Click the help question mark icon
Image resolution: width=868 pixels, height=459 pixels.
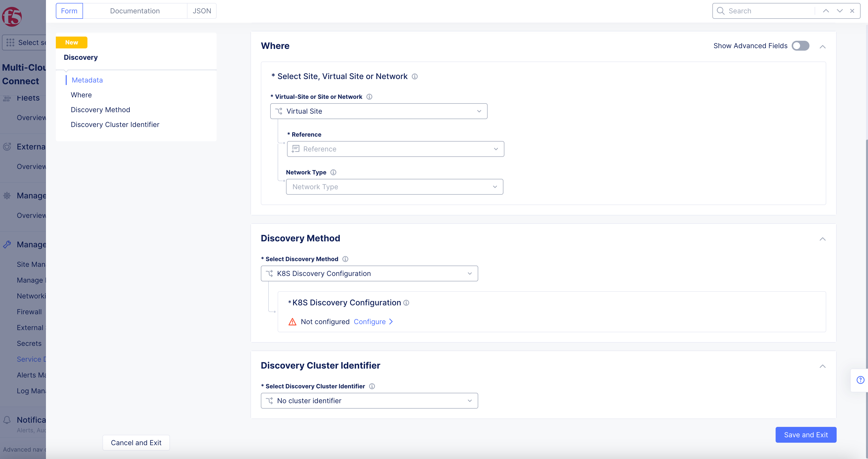click(x=860, y=380)
